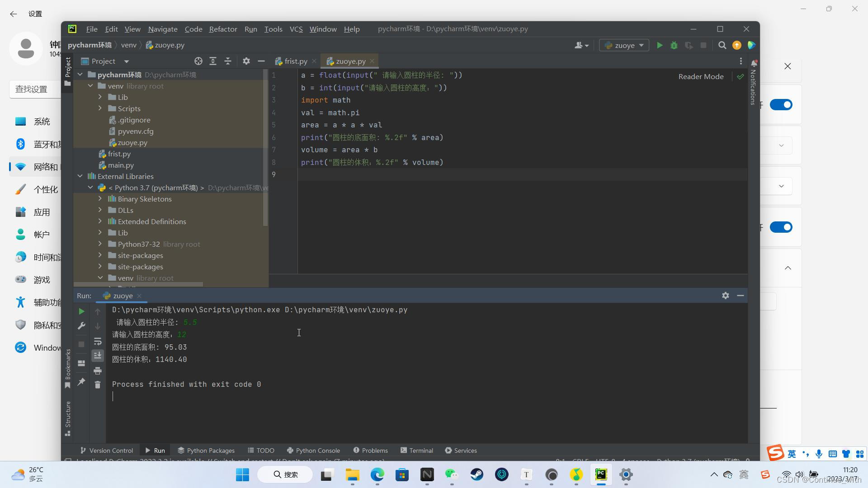Click the Debug bug icon
Viewport: 868px width, 488px height.
point(674,45)
